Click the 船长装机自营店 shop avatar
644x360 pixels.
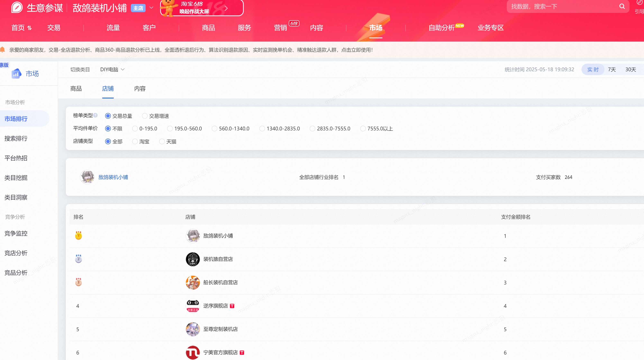pos(193,282)
